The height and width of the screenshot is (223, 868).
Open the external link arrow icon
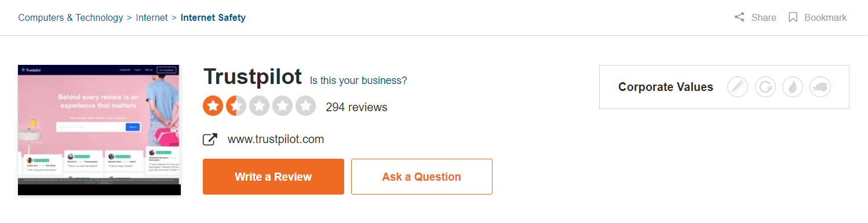tap(210, 140)
